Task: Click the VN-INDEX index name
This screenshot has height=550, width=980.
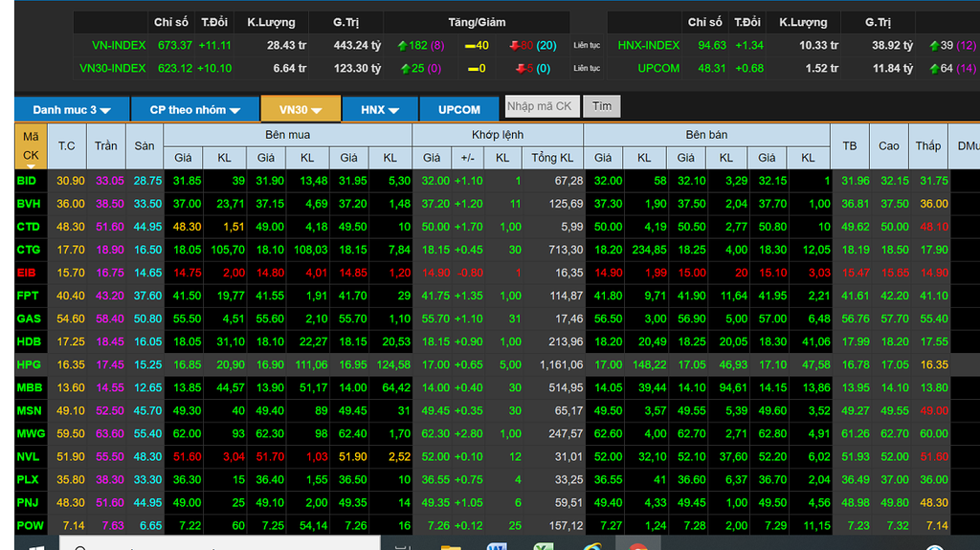Action: point(119,46)
